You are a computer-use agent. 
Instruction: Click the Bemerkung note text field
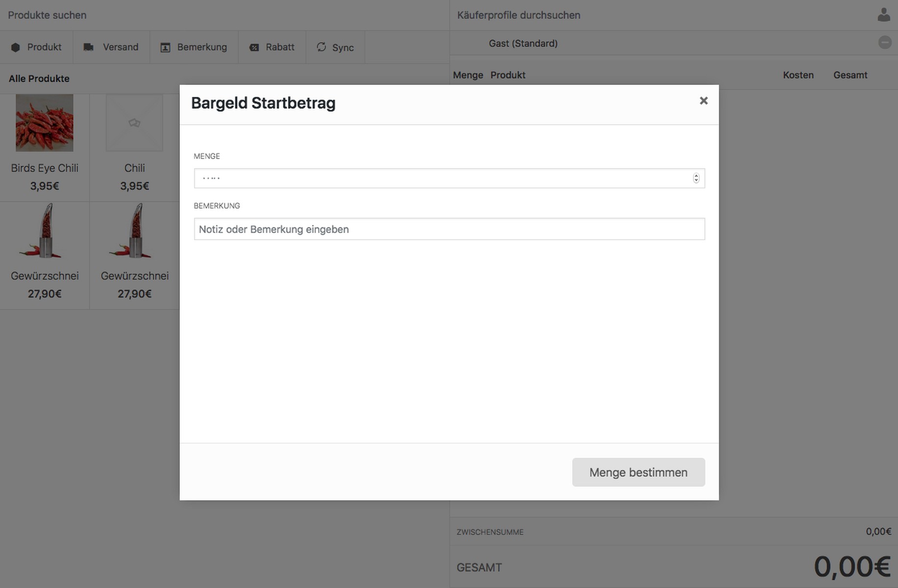[449, 229]
